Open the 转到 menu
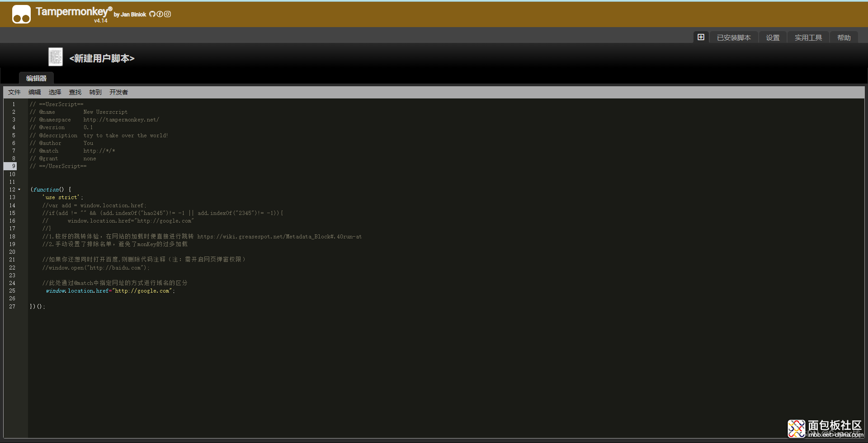The width and height of the screenshot is (868, 443). tap(95, 92)
